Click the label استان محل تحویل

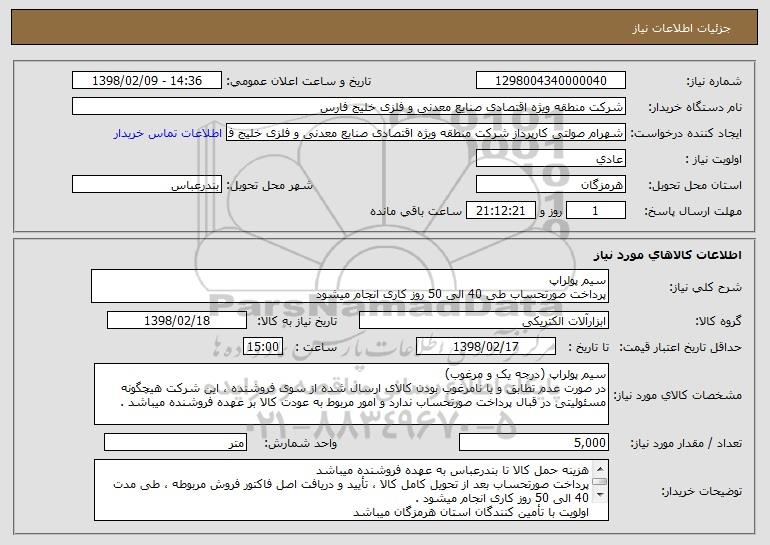[x=695, y=185]
